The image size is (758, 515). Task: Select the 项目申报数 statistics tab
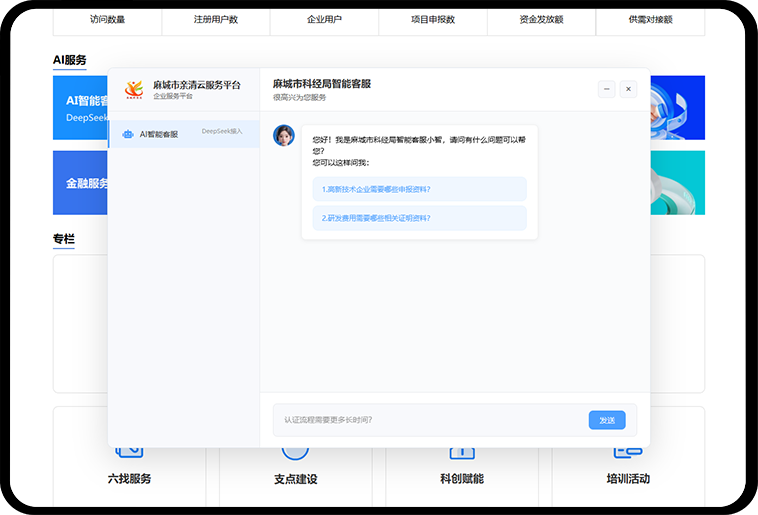pos(433,19)
